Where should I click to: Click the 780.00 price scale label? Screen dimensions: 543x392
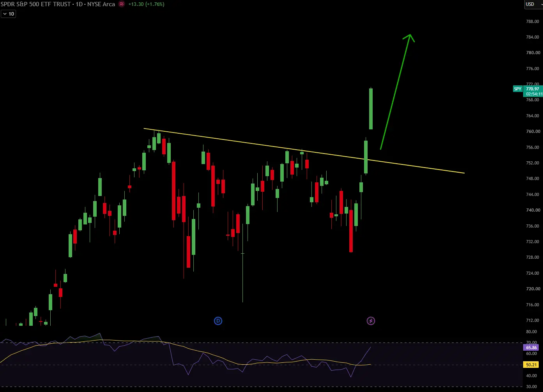click(x=533, y=53)
